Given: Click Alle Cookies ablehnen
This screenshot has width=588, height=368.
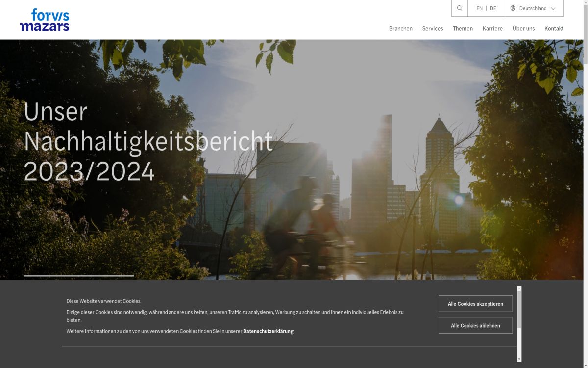Looking at the screenshot, I should tap(475, 325).
